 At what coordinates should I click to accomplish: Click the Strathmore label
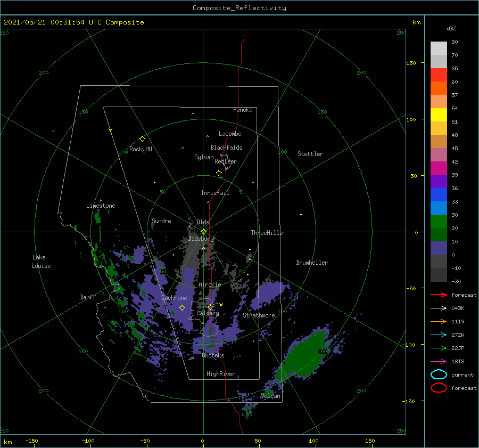click(x=259, y=315)
